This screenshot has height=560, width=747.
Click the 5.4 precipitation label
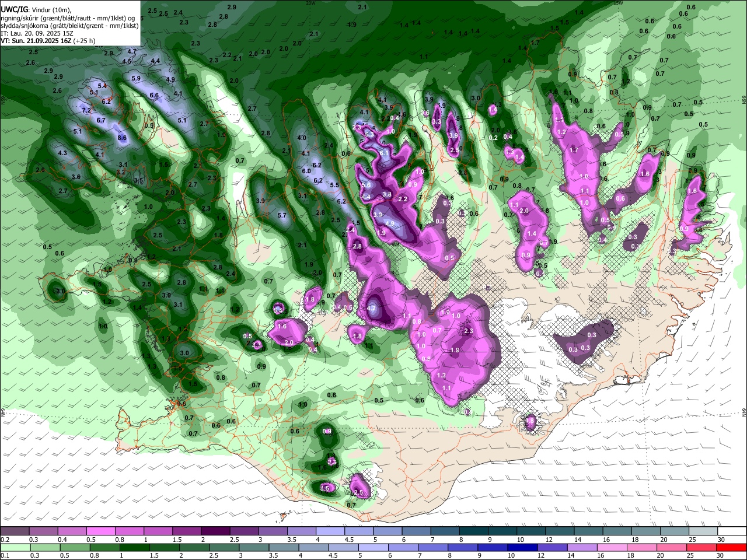pos(102,86)
